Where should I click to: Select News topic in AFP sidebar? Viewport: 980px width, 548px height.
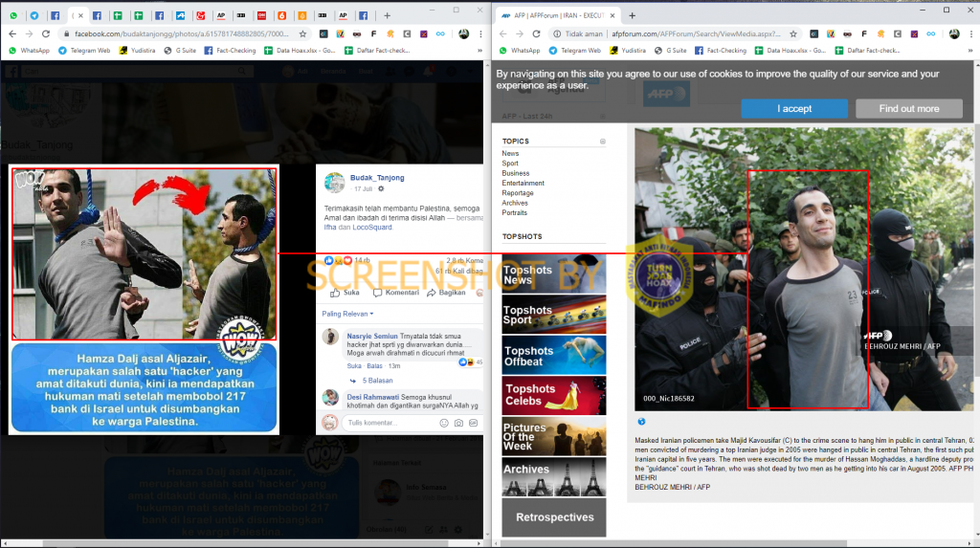tap(510, 153)
